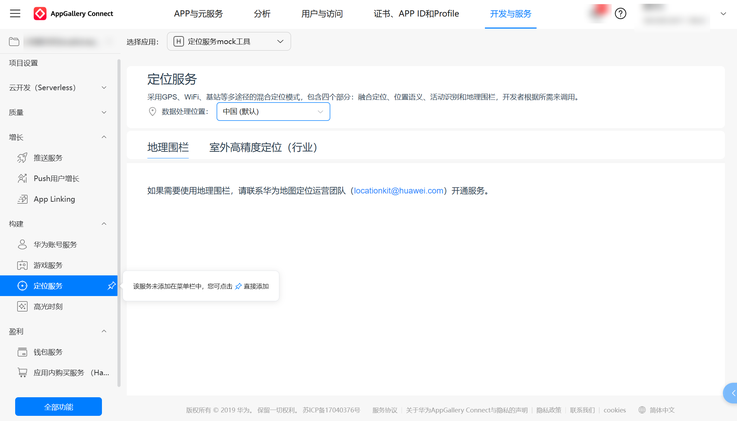This screenshot has height=421, width=737.
Task: Switch to 室外高精度定位（行业）tab
Action: (263, 147)
